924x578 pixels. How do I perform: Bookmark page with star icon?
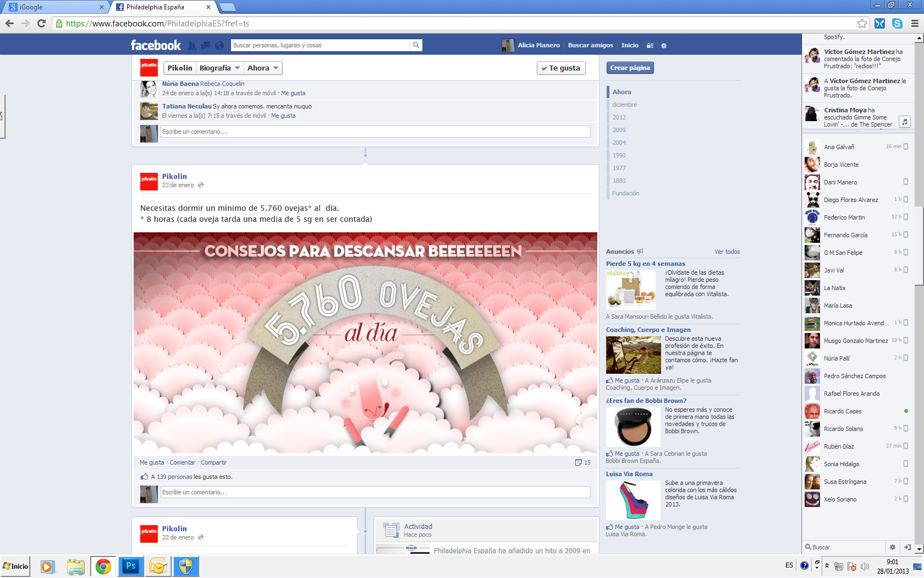point(862,23)
